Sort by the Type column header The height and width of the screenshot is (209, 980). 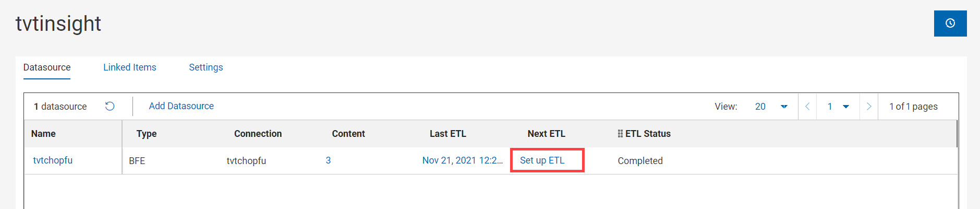(147, 134)
